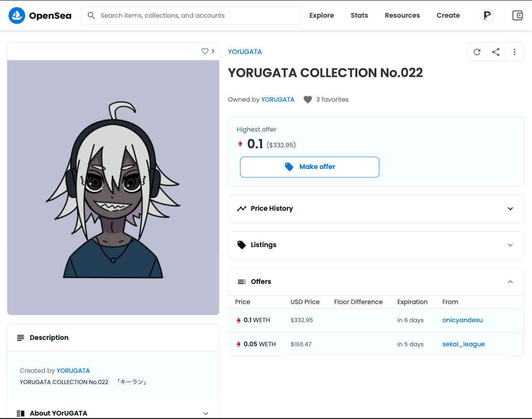The image size is (532, 419).
Task: Click the share icon
Action: click(x=496, y=52)
